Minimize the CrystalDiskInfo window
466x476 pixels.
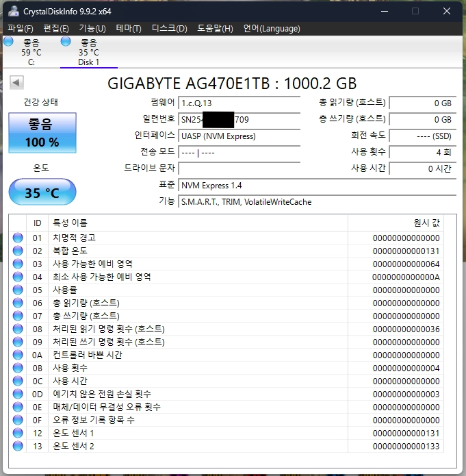pos(385,11)
